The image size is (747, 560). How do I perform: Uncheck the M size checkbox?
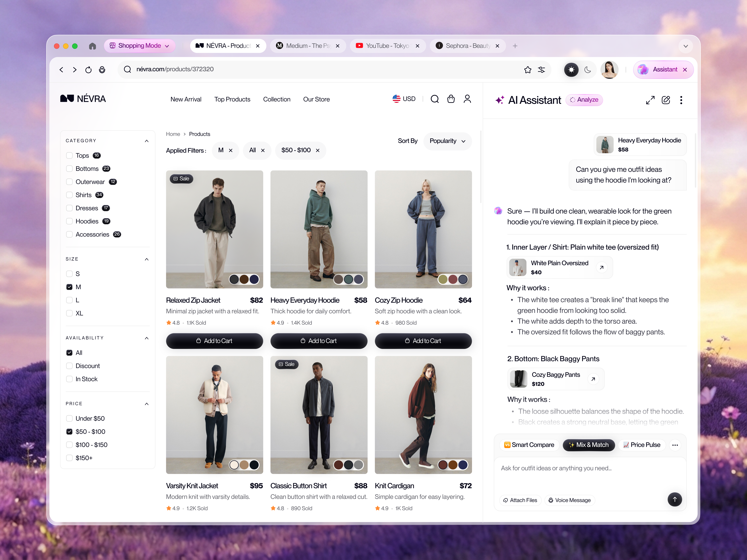pyautogui.click(x=69, y=287)
